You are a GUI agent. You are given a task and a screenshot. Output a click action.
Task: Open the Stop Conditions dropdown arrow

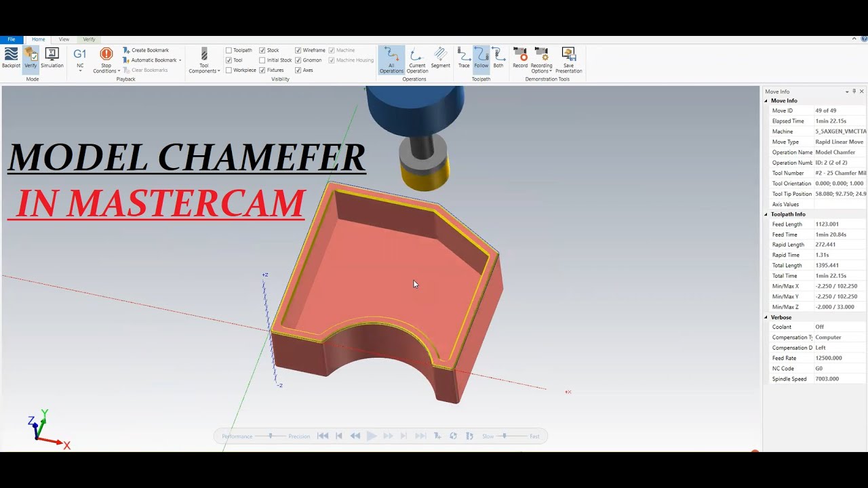click(119, 71)
